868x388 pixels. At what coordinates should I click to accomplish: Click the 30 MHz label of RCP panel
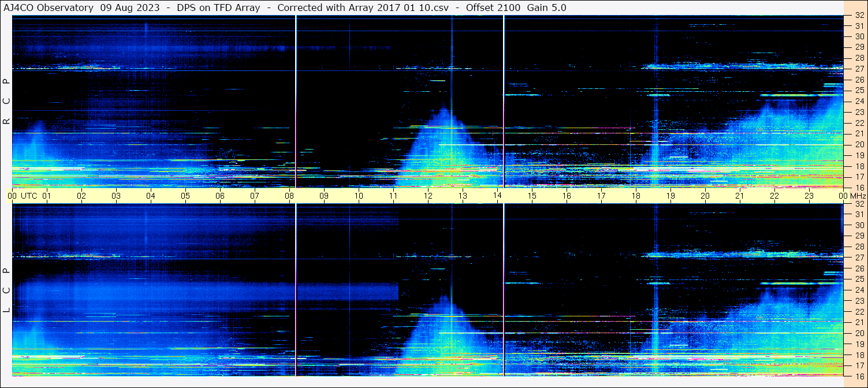(x=859, y=37)
